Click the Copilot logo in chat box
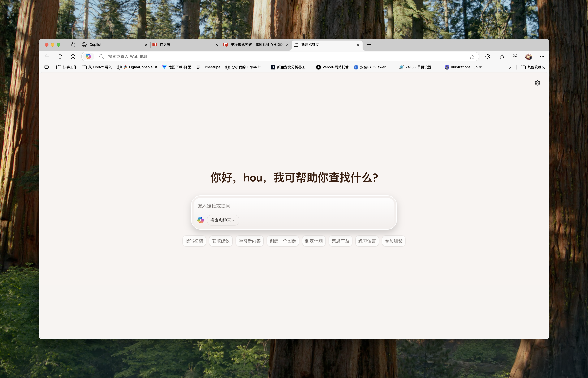The height and width of the screenshot is (378, 588). pos(201,220)
